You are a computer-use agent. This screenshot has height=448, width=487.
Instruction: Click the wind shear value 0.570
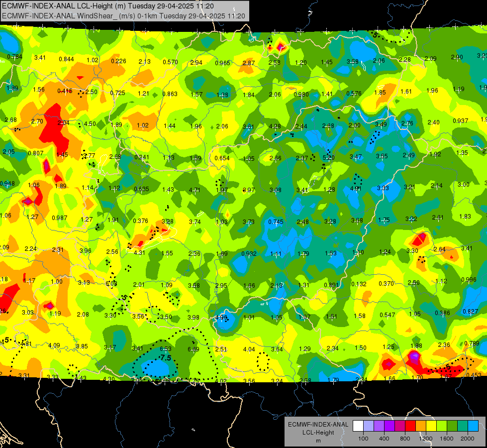(x=171, y=62)
